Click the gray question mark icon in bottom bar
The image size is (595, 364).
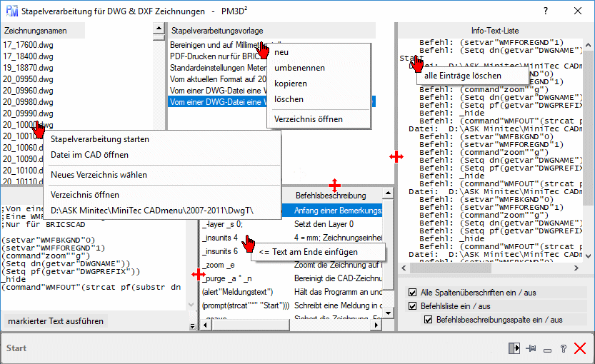pyautogui.click(x=563, y=348)
